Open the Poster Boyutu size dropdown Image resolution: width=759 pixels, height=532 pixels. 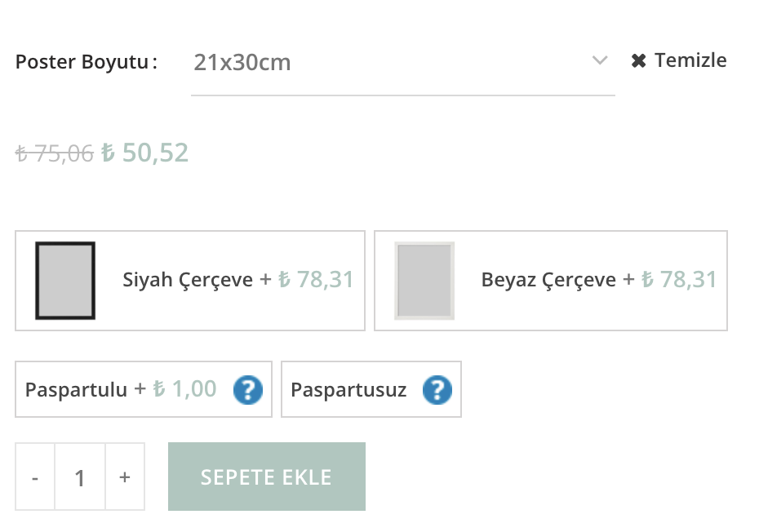click(403, 63)
